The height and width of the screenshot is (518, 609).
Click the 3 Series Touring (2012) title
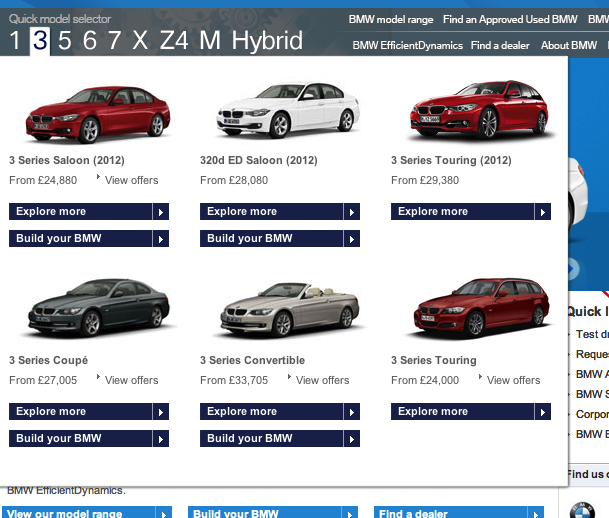point(451,160)
